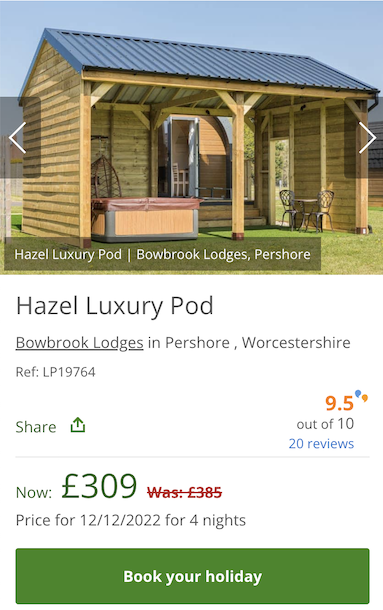Screen dimensions: 383x610
Task: Click the Pershore, Worcestershire location text
Action: pyautogui.click(x=258, y=343)
